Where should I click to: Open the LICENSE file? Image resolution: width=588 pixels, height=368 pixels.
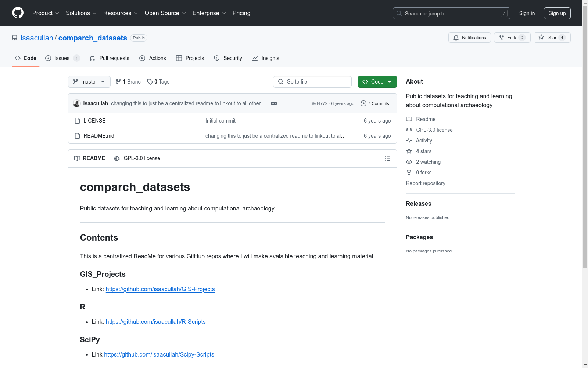94,121
